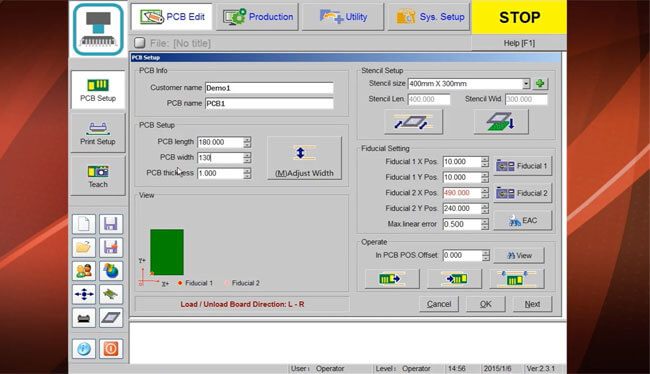Open the Teach camera panel

click(98, 176)
